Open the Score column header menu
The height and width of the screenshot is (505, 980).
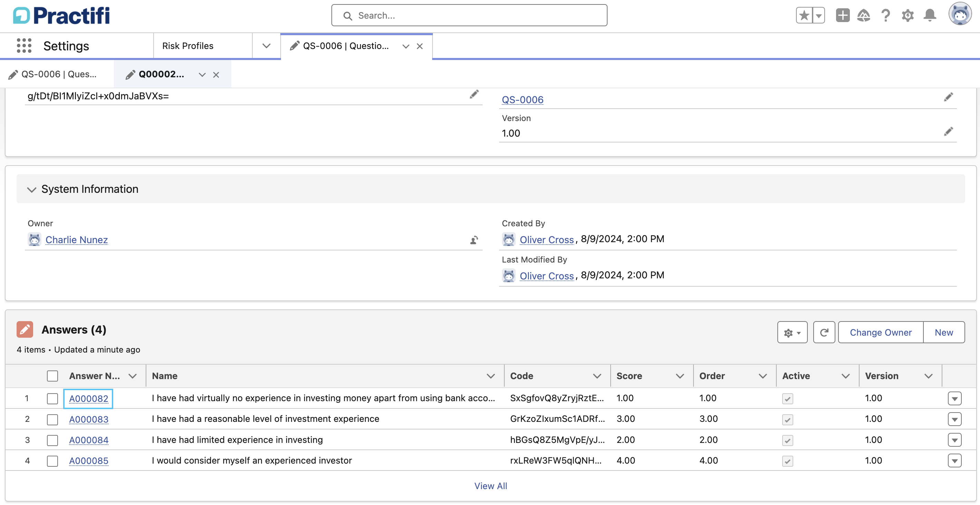[680, 376]
